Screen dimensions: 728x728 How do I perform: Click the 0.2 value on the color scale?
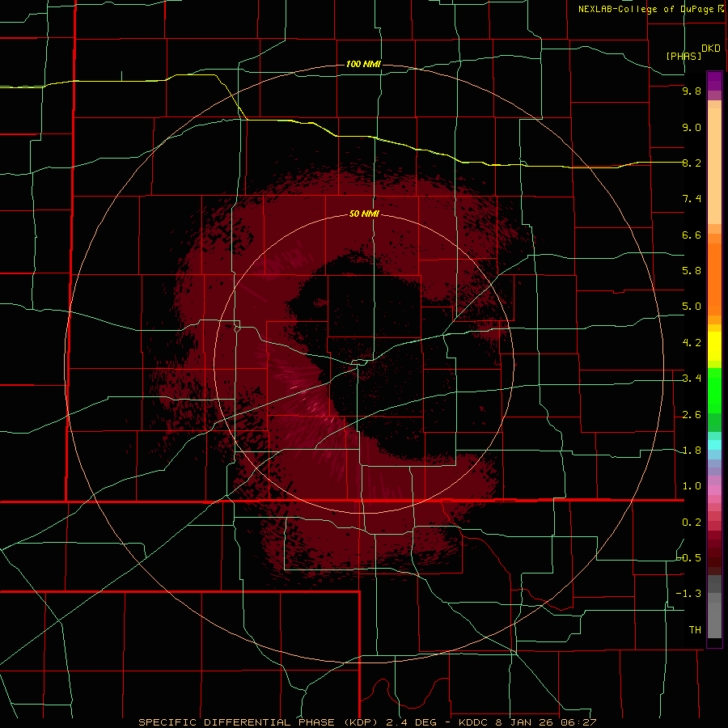coord(692,523)
